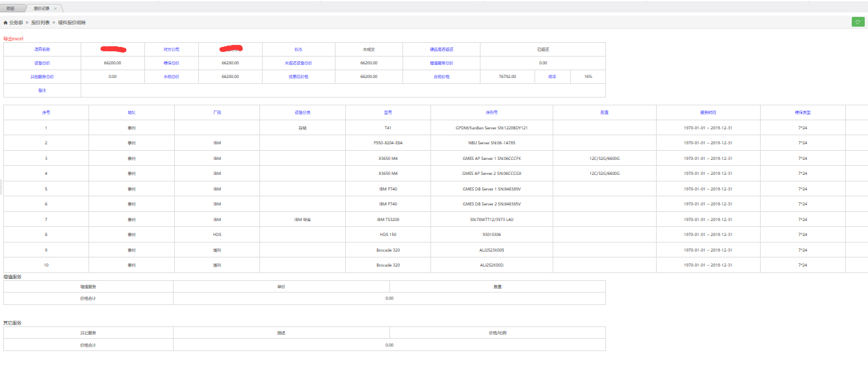The height and width of the screenshot is (381, 868).
Task: Click the 导出excel link
Action: point(13,38)
